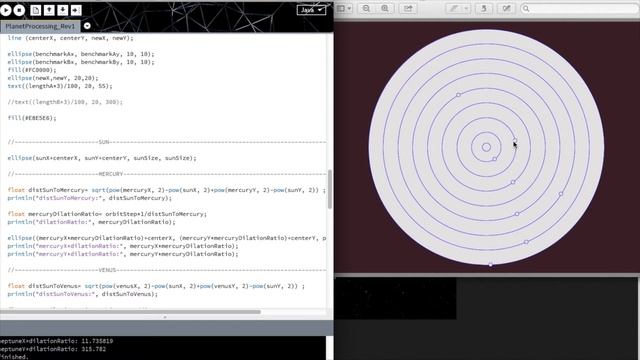Click the code line 'fill(#FC0000);'
640x360 pixels.
[32, 70]
